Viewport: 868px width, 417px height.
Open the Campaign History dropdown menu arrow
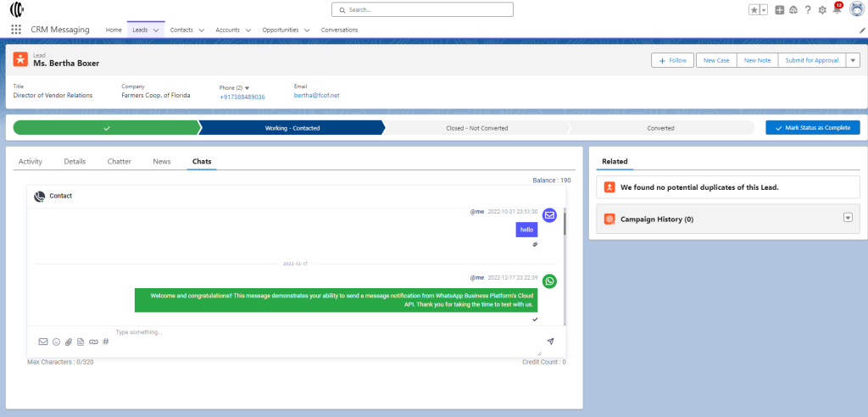click(x=848, y=218)
